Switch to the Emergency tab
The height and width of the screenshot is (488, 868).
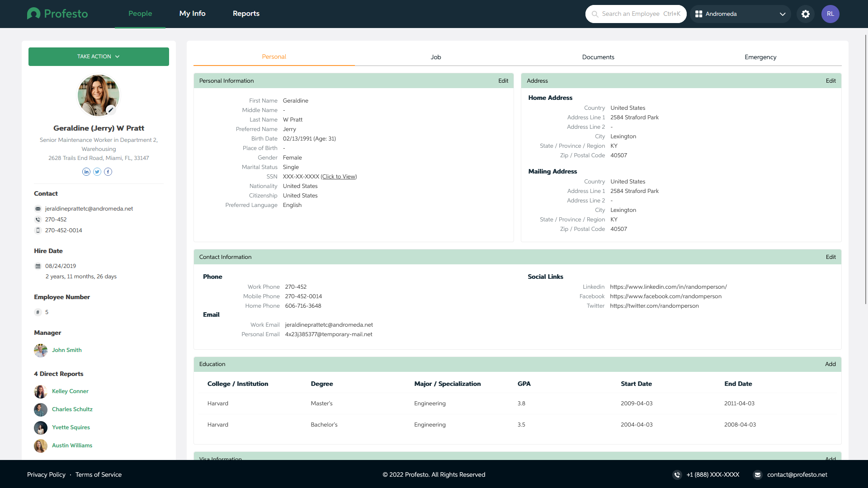[x=760, y=57]
